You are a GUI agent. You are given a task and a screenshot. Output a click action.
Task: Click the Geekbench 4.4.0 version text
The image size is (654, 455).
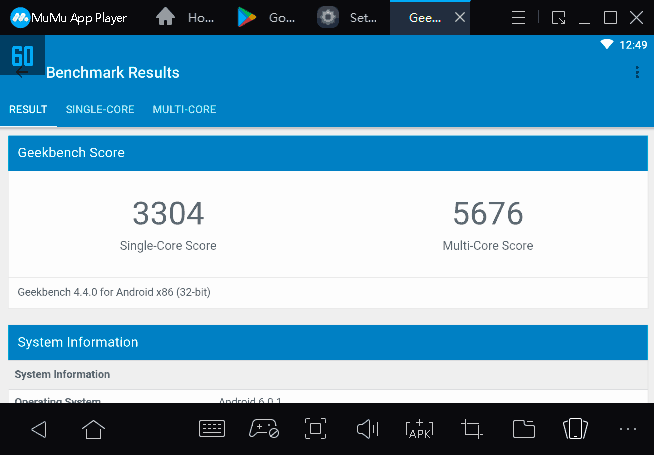pos(114,292)
